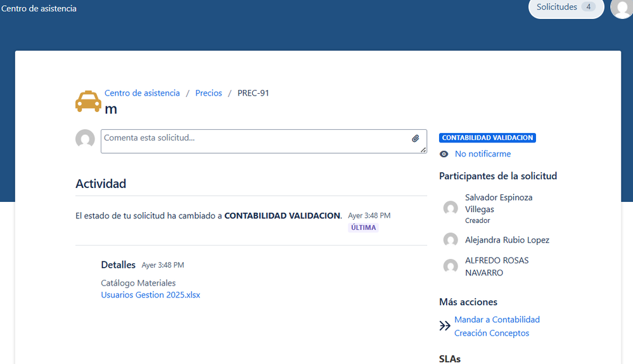Screen dimensions: 633x364
Task: Click the double-arrow icon beside Mandar a Contabilidad
Action: tap(444, 326)
